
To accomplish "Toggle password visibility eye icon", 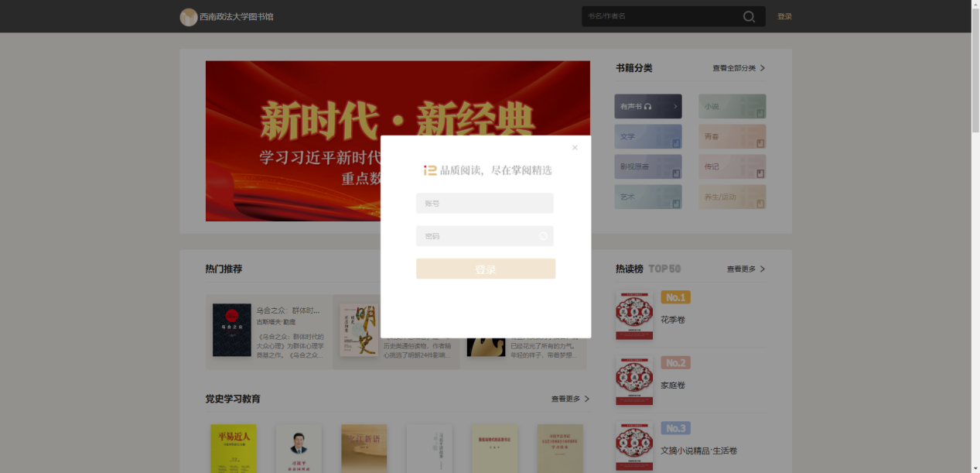I will coord(543,236).
